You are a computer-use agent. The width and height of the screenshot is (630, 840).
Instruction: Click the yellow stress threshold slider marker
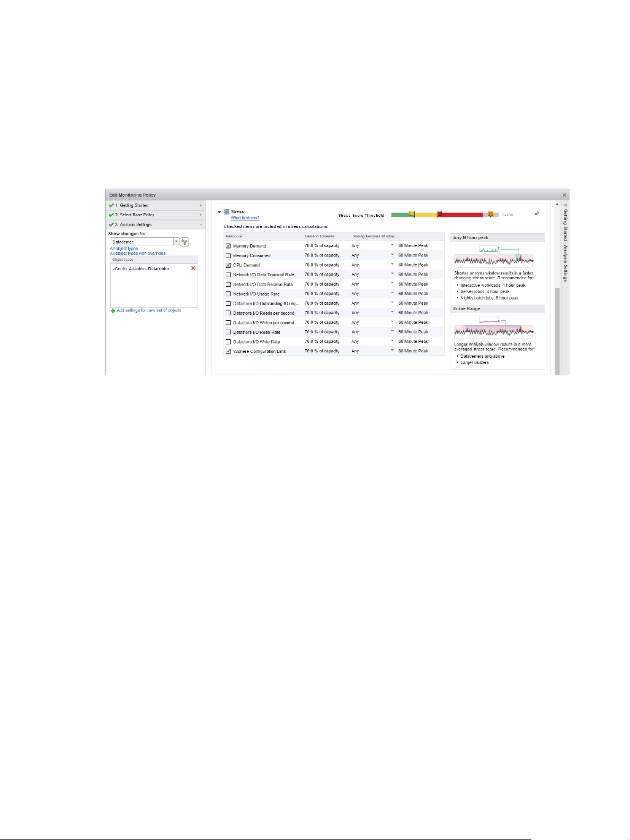412,214
